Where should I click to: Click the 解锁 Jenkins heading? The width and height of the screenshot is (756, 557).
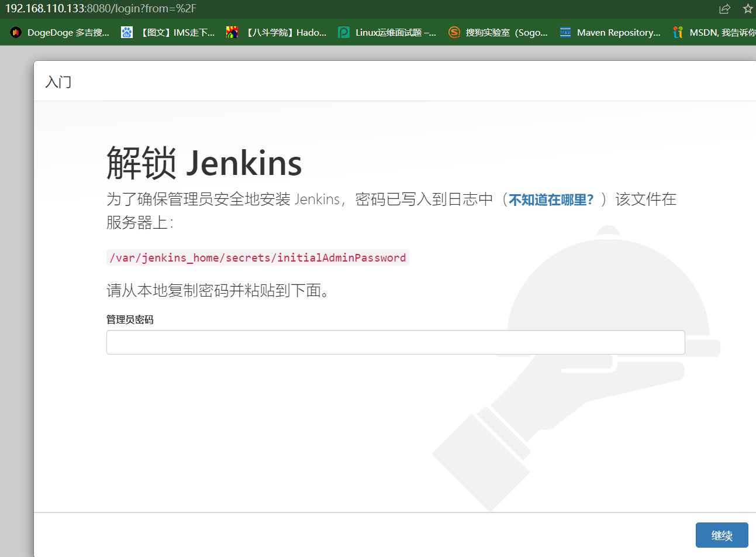click(x=204, y=162)
